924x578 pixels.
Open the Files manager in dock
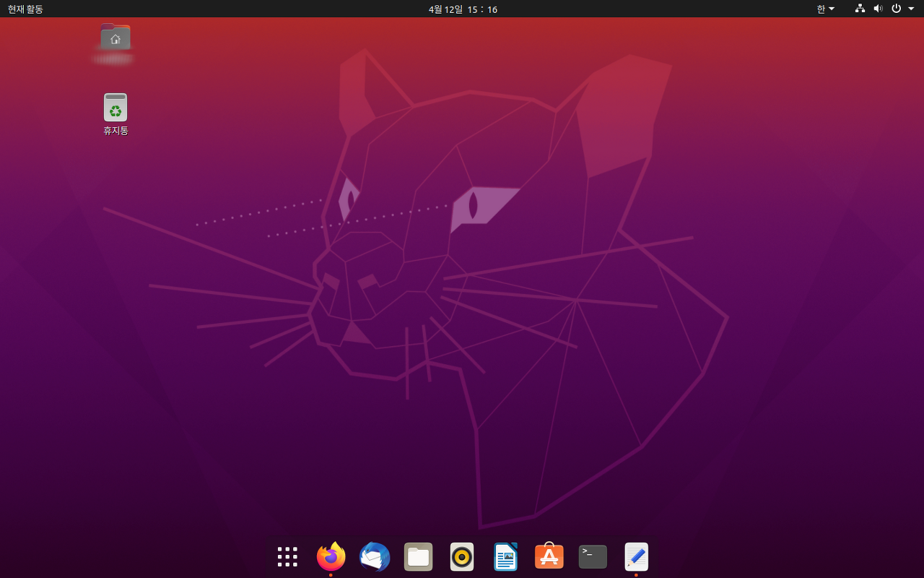(x=418, y=556)
